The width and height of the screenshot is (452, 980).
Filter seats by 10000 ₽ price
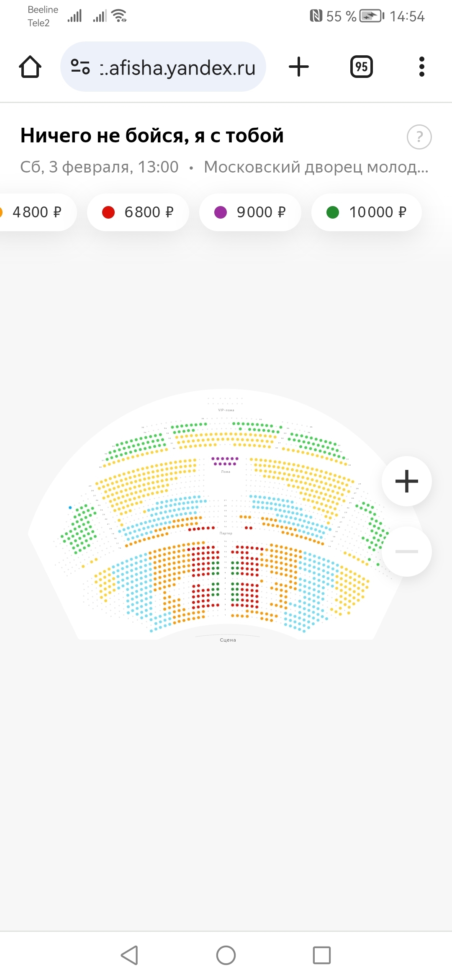point(366,212)
